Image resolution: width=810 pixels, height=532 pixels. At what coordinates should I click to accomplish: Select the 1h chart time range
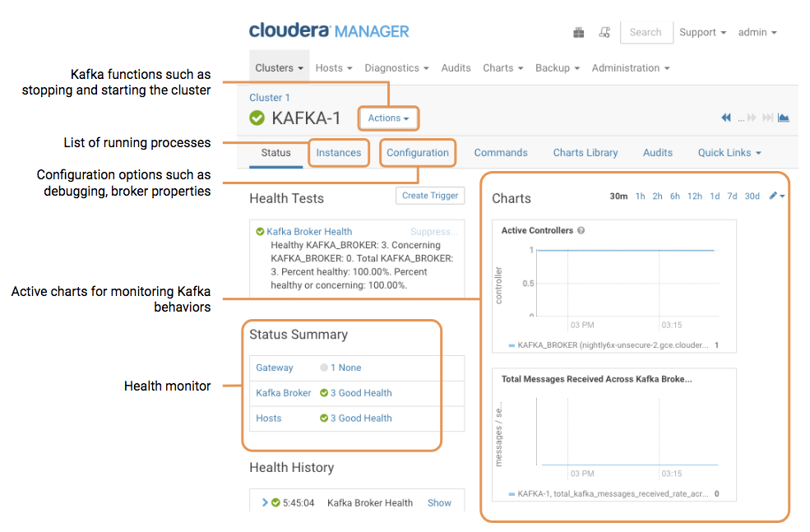(641, 197)
